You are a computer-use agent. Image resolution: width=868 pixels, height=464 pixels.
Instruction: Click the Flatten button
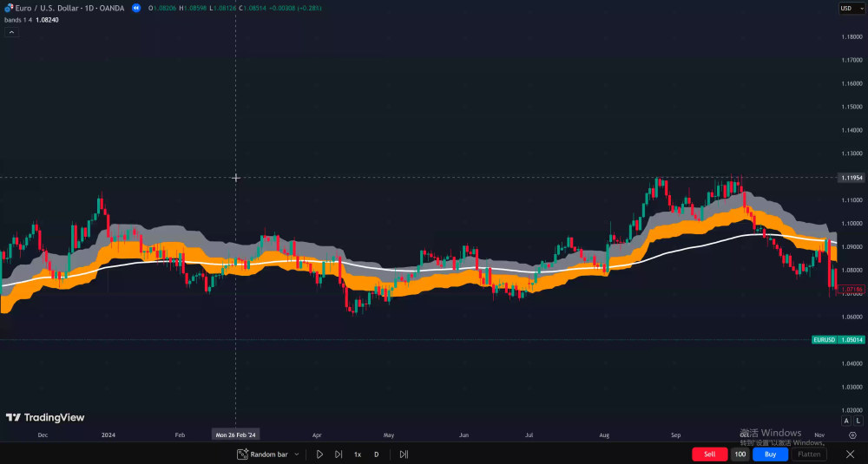tap(809, 454)
